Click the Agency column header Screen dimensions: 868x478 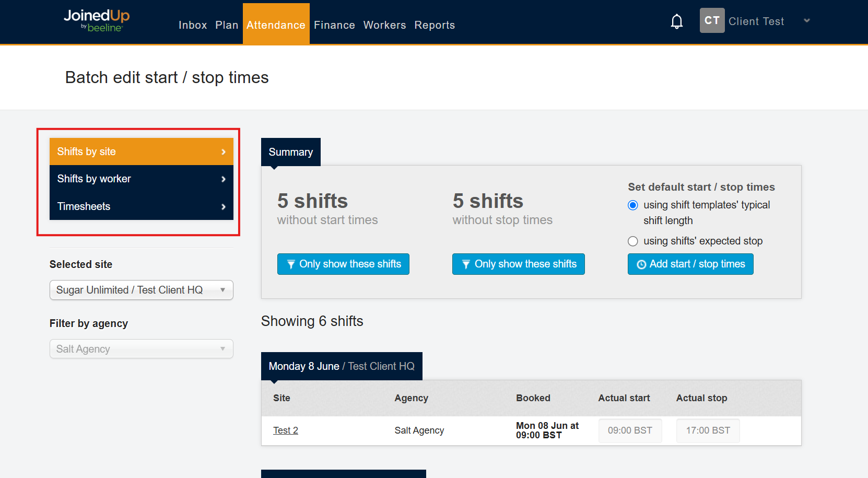(412, 398)
